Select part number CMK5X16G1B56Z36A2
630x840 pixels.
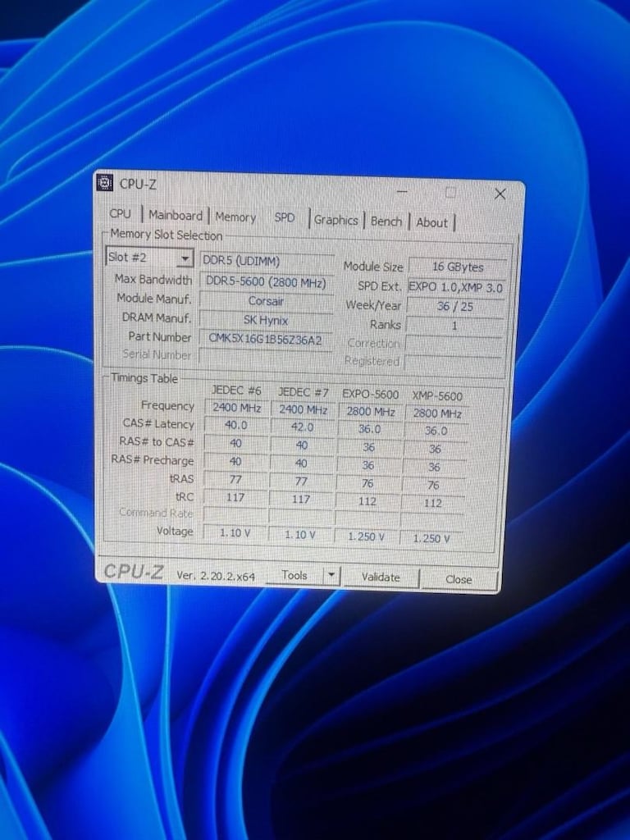click(x=266, y=340)
